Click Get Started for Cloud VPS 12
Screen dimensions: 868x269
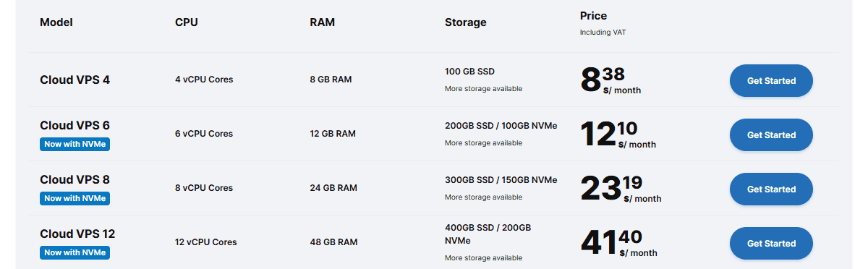click(x=771, y=243)
